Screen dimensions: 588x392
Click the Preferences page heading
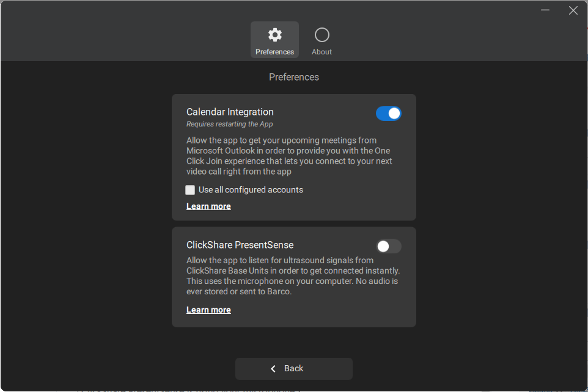click(x=294, y=78)
